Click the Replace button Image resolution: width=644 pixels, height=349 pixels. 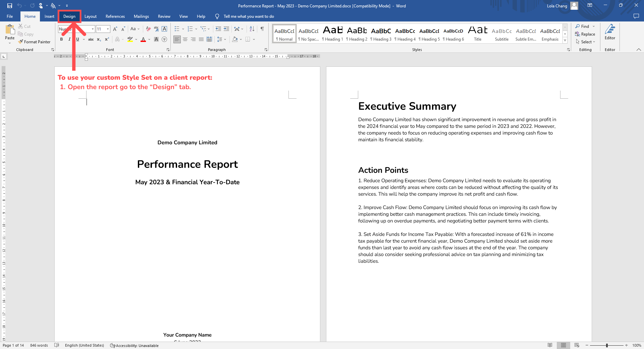[x=585, y=34]
